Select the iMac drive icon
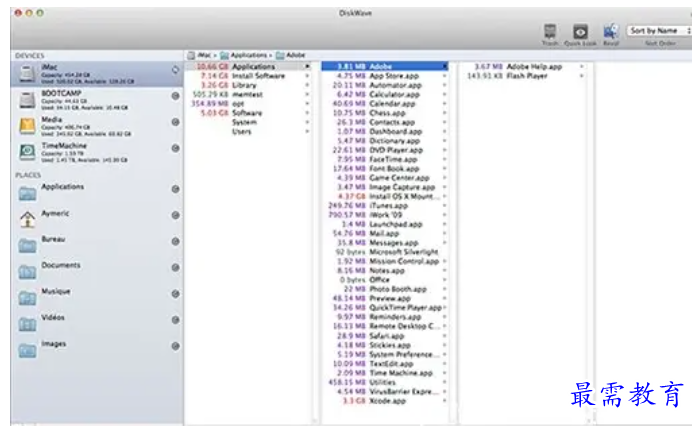This screenshot has height=426, width=692. 27,73
